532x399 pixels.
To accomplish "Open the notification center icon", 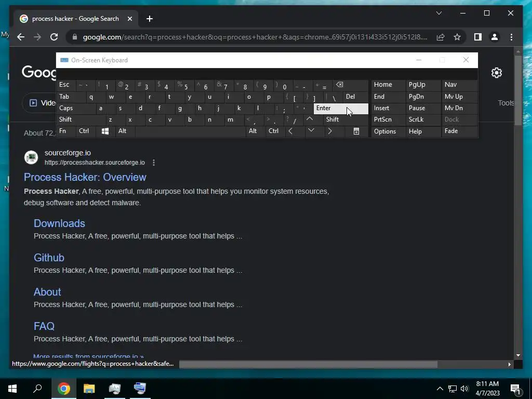I will (515, 389).
